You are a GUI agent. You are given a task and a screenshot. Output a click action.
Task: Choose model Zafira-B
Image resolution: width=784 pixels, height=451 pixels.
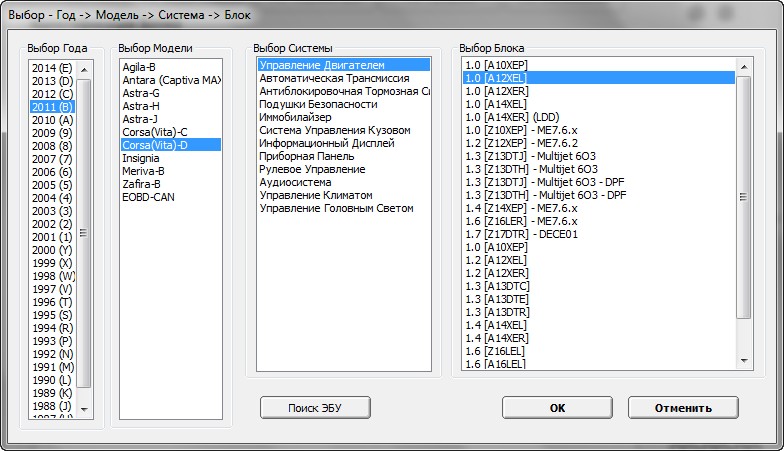click(170, 184)
